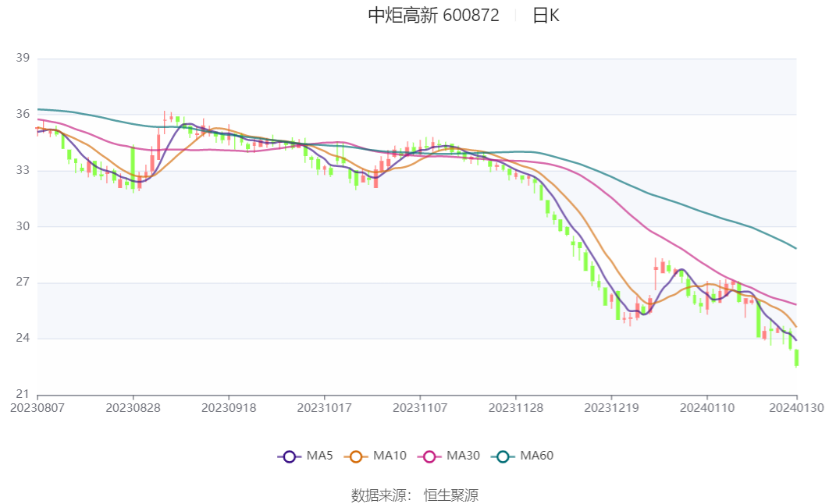Click the 日K label in the title
Viewport: 829px width, 504px height.
tap(546, 16)
